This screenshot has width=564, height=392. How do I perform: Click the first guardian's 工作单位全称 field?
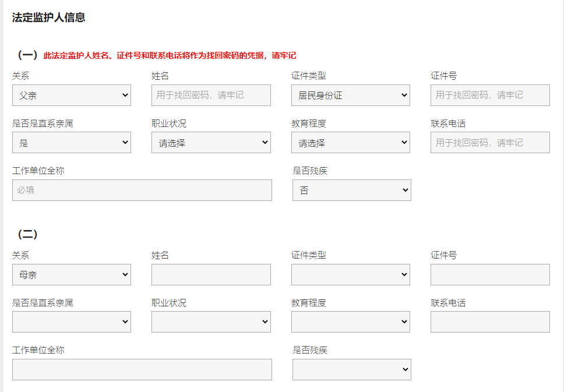pyautogui.click(x=142, y=190)
